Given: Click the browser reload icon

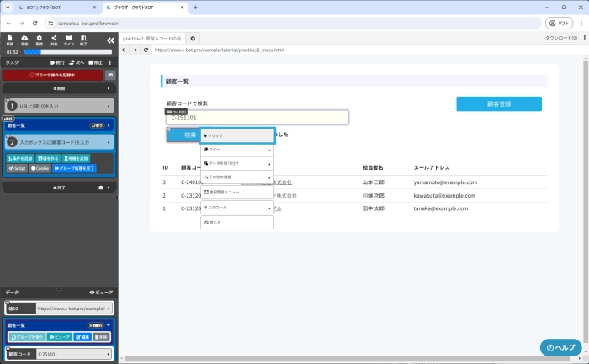Looking at the screenshot, I should [35, 23].
